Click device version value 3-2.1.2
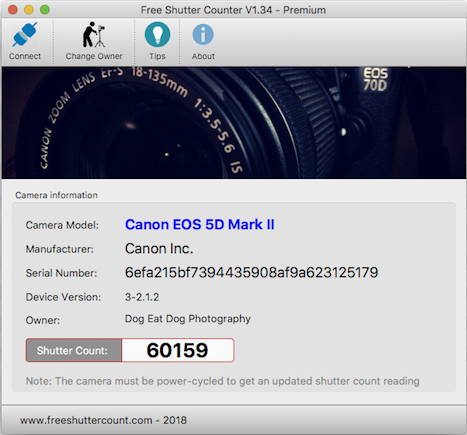The width and height of the screenshot is (467, 435). coord(142,297)
